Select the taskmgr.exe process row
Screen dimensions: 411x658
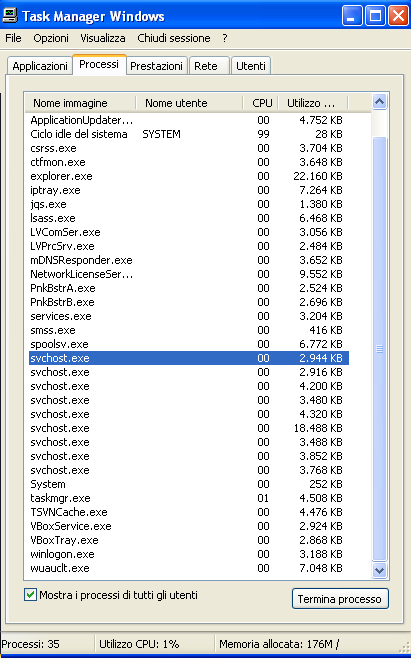click(189, 498)
